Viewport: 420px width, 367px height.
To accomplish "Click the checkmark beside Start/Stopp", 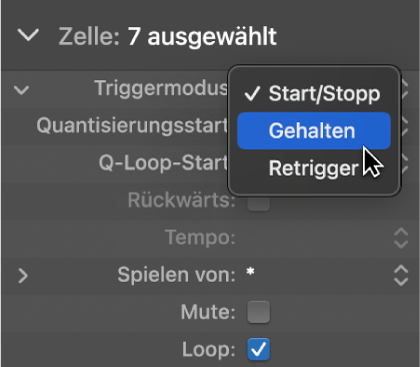I will click(x=252, y=94).
